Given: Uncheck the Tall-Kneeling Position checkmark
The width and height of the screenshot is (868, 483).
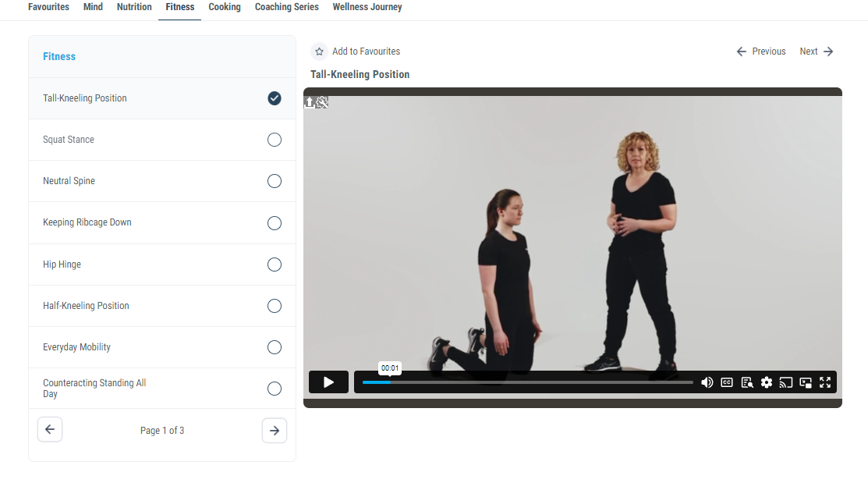Looking at the screenshot, I should tap(275, 98).
